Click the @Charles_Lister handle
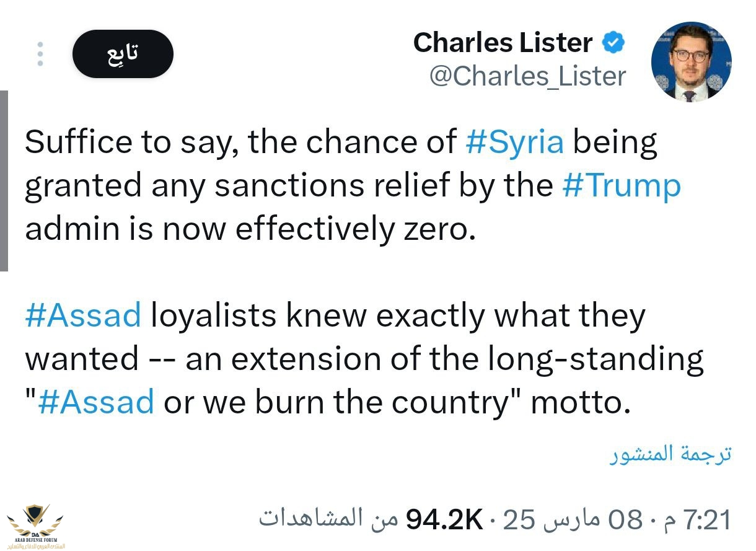Image resolution: width=756 pixels, height=551 pixels. pyautogui.click(x=527, y=76)
